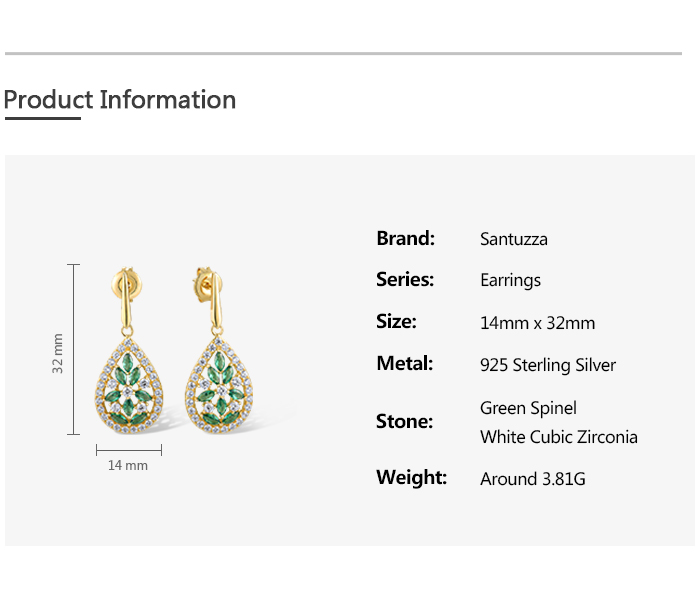The image size is (700, 596).
Task: Select the Green Spinel stone text
Action: tap(528, 408)
